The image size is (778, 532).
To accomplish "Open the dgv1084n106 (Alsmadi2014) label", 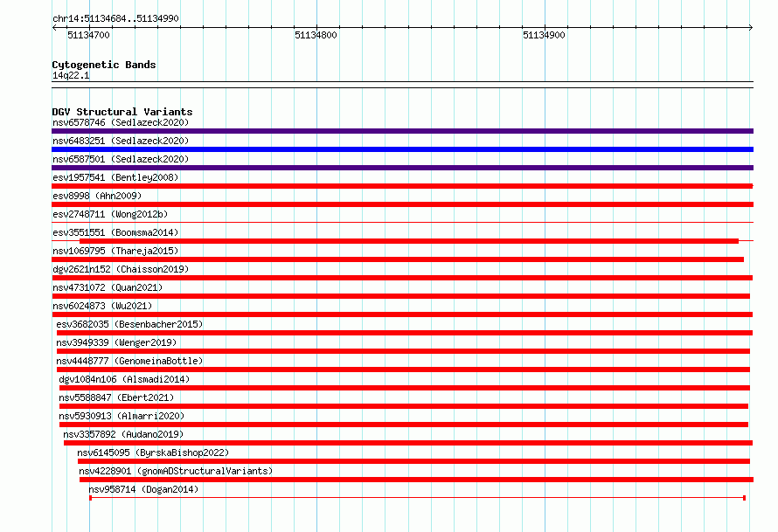I will click(x=124, y=379).
